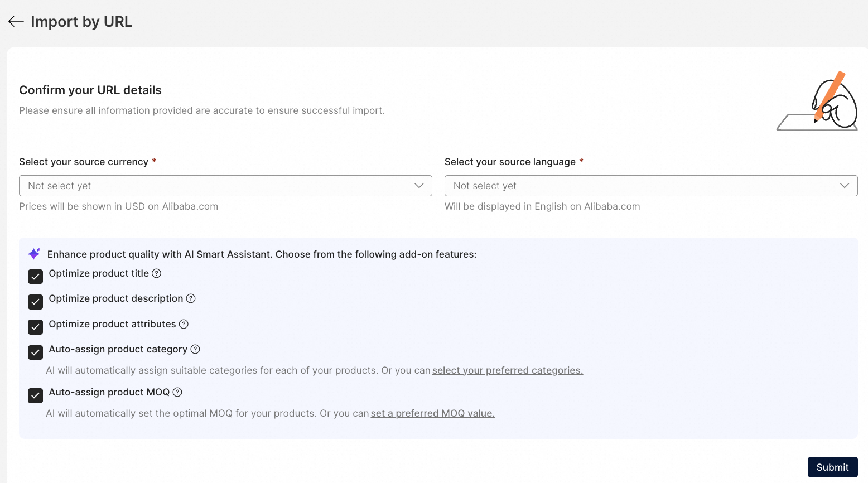
Task: Open help icon beside Optimize product title
Action: (157, 273)
